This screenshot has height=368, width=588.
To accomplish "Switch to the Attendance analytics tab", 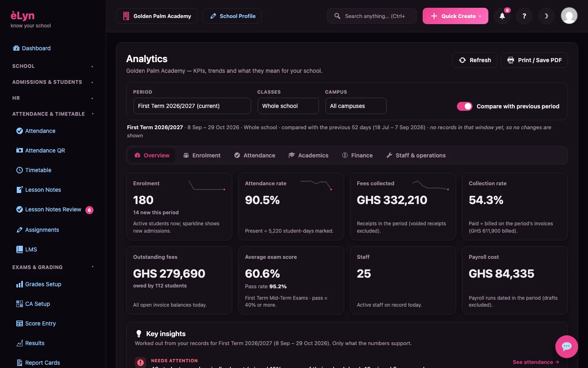I will point(255,155).
